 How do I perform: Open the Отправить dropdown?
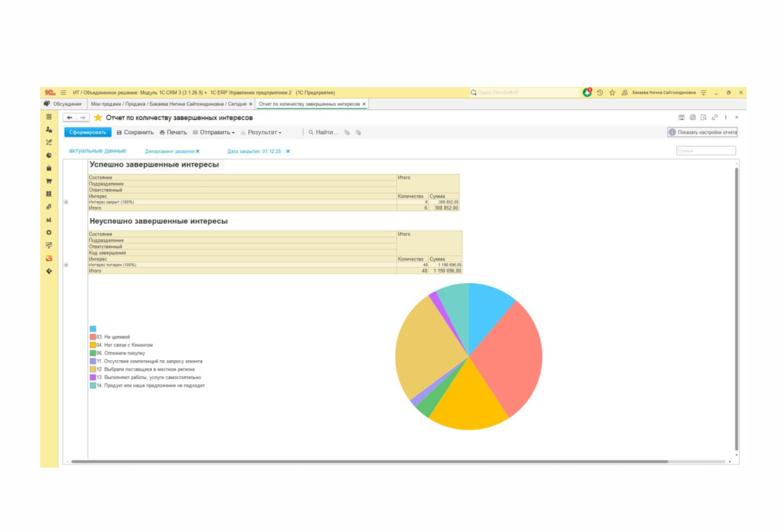[214, 132]
